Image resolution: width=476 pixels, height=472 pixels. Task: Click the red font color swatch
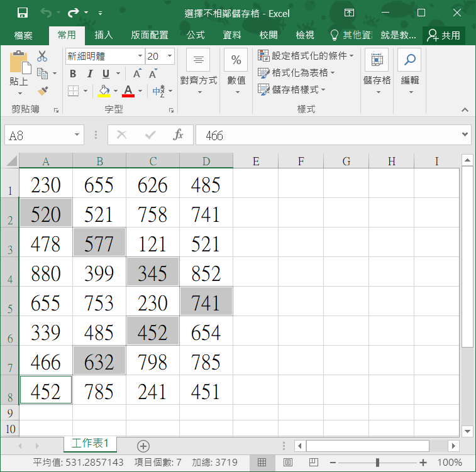[x=128, y=92]
